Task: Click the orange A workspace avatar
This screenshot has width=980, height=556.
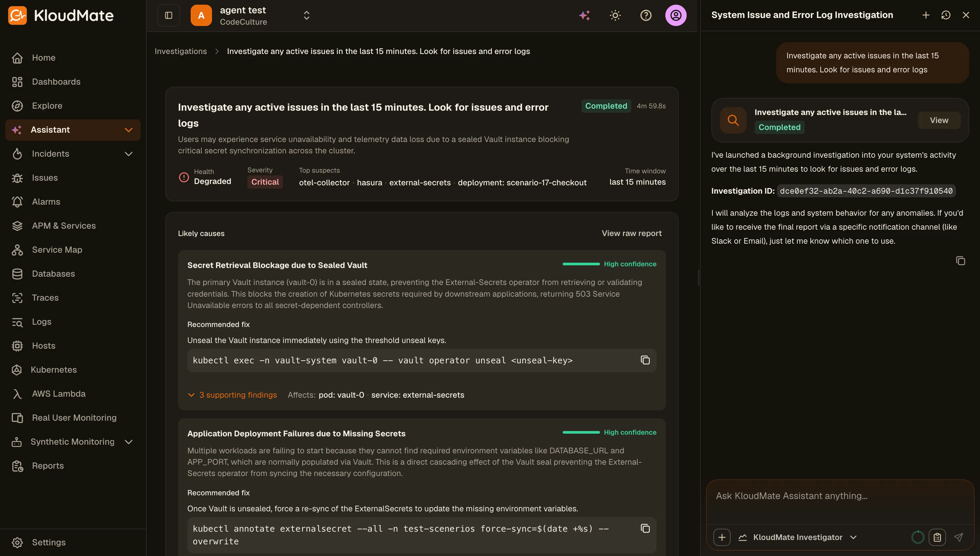Action: point(201,15)
